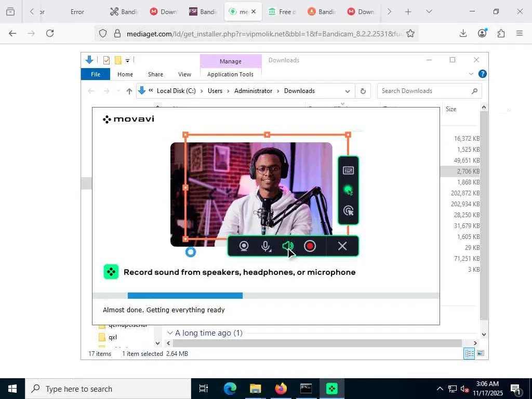Open a new Firefox tab with plus button
Image resolution: width=532 pixels, height=399 pixels.
point(408,11)
